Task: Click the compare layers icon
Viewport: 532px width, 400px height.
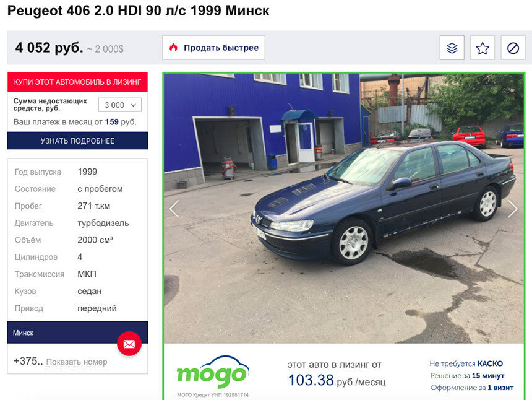Action: [x=452, y=48]
